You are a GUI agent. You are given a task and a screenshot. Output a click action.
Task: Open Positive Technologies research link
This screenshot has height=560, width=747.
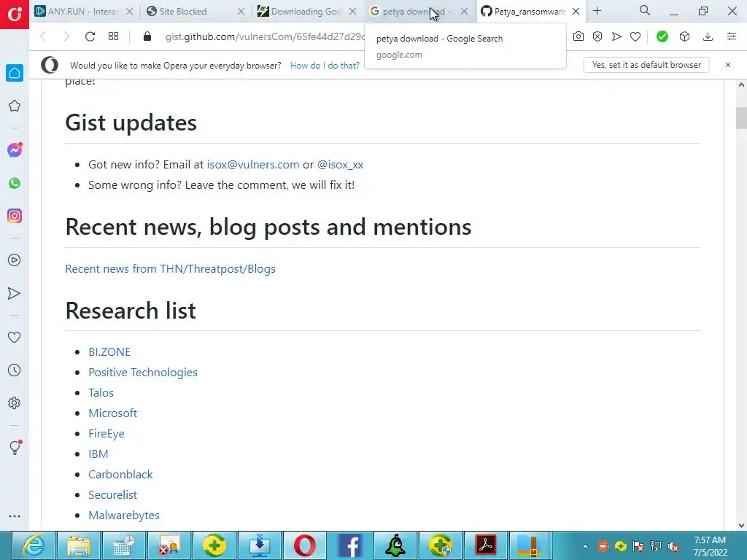pyautogui.click(x=143, y=373)
